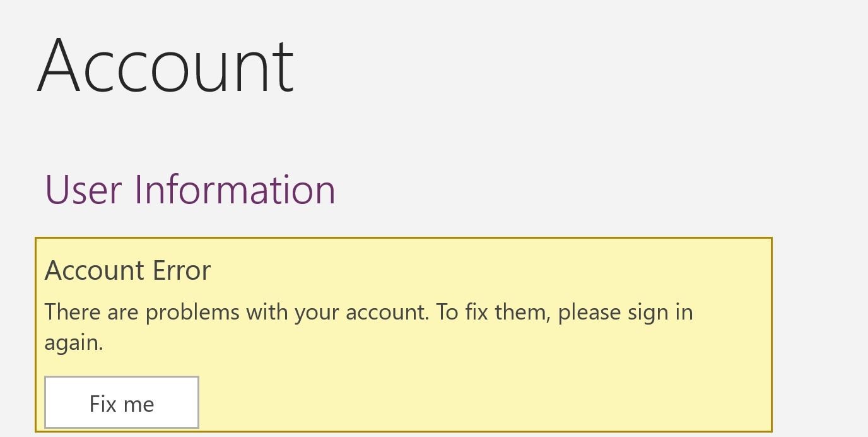This screenshot has width=868, height=437.
Task: Select the Account page title
Action: pos(166,66)
